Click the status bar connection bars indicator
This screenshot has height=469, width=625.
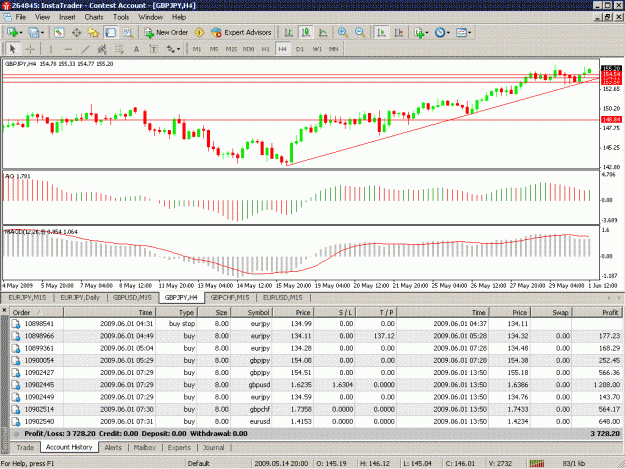537,463
